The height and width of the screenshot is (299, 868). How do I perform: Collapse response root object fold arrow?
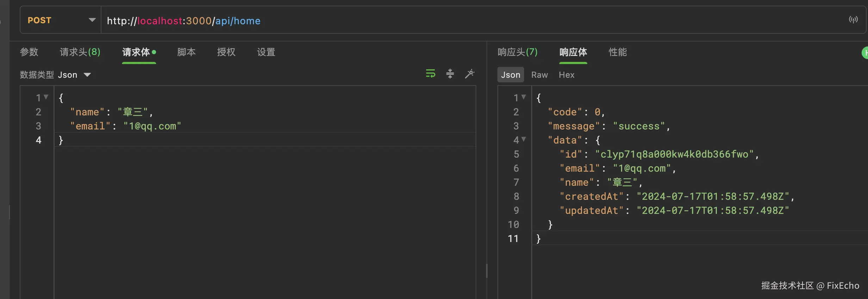point(523,97)
